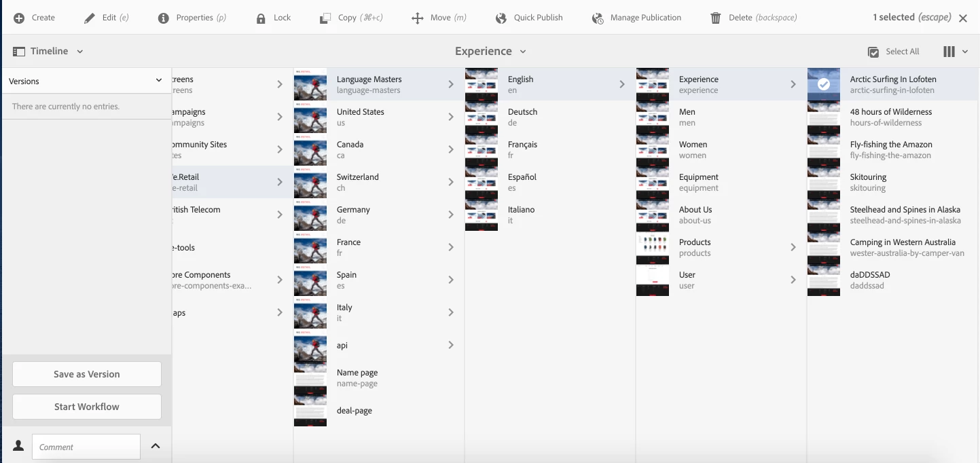This screenshot has height=463, width=980.
Task: Close selection mode with X icon
Action: tap(963, 18)
